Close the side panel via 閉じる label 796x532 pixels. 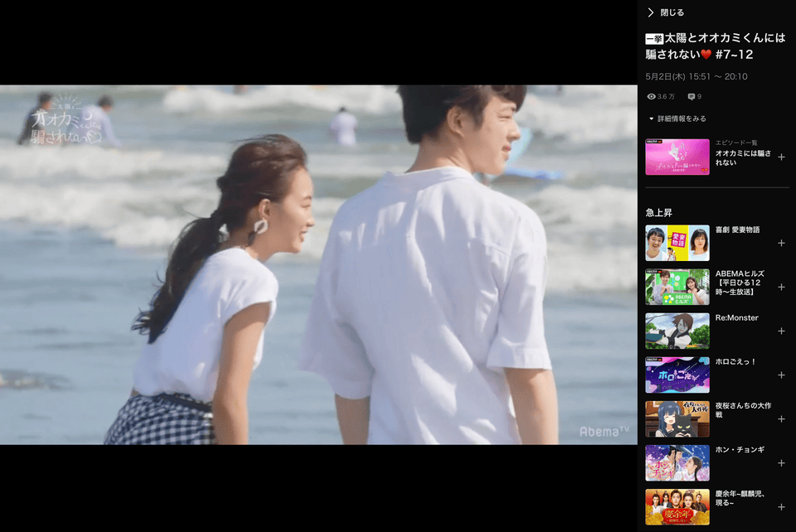[672, 12]
